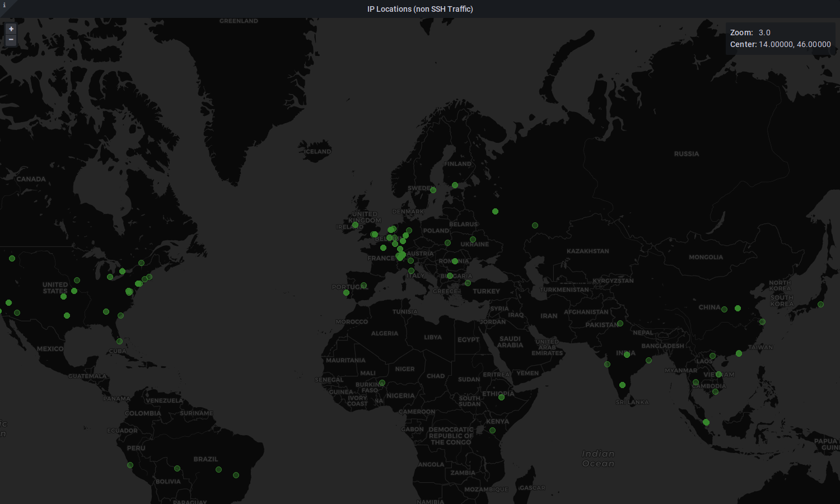Click the Libya map label
Viewport: 840px width, 504px height.
pos(433,337)
